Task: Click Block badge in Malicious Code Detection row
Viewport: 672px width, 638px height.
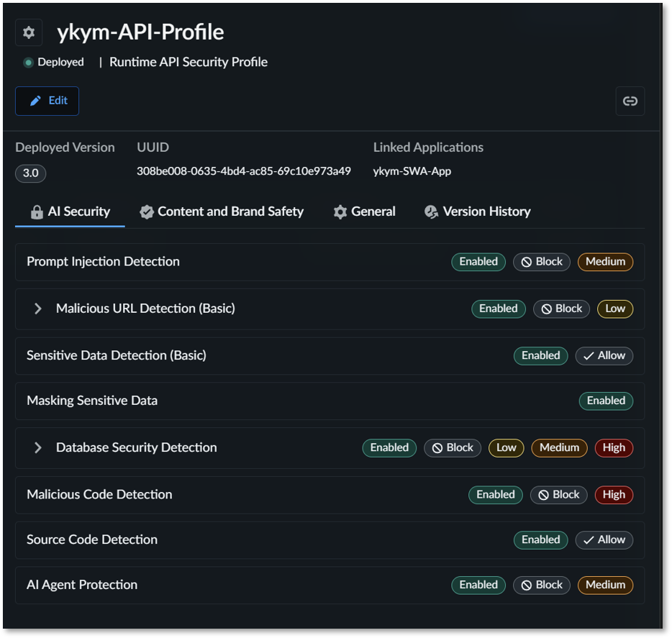Action: click(x=559, y=495)
